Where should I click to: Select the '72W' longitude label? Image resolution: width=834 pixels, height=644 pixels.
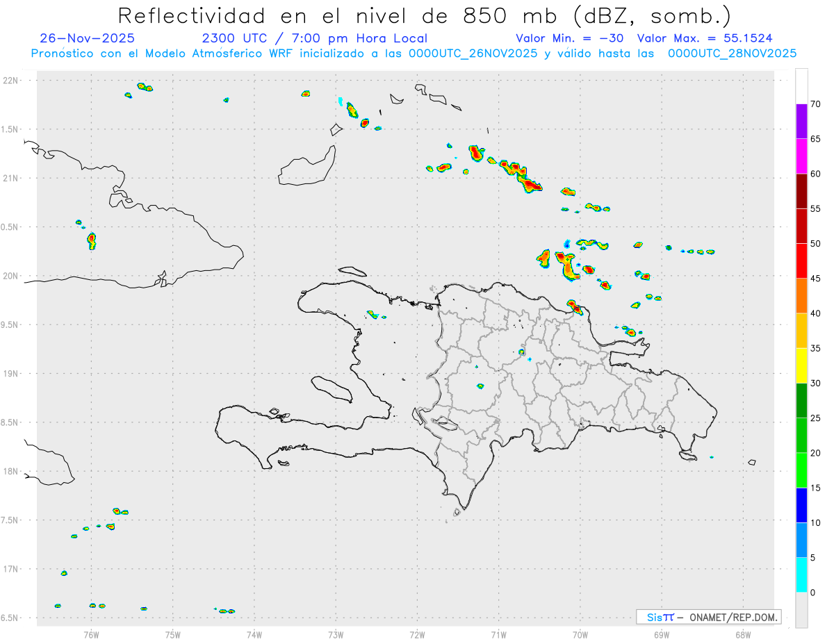(418, 634)
